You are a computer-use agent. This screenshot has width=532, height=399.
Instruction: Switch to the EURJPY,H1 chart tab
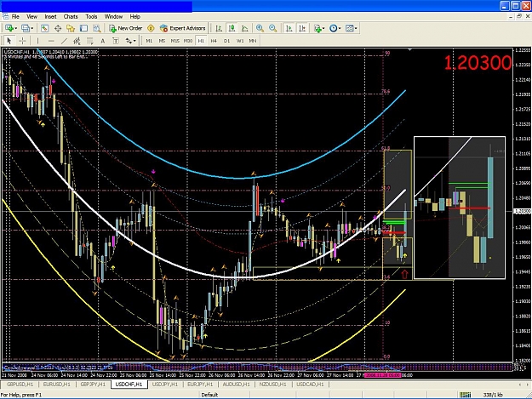(x=200, y=385)
